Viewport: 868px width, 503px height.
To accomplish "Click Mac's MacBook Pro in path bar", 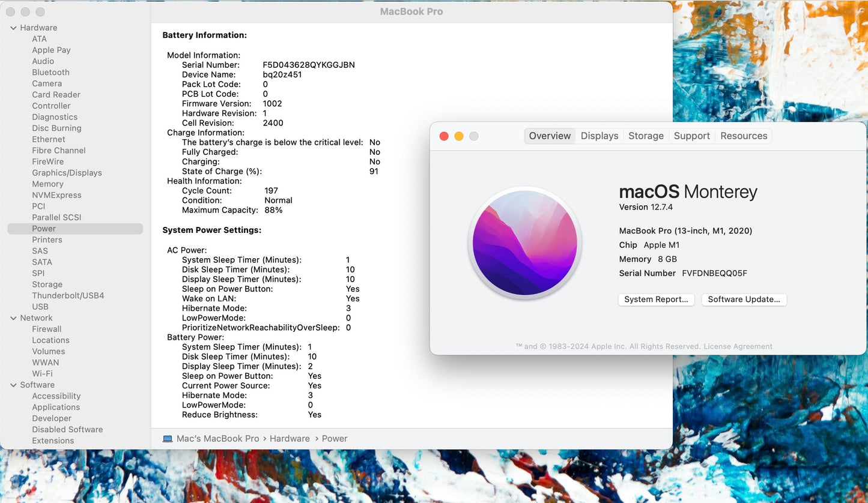I will 217,439.
